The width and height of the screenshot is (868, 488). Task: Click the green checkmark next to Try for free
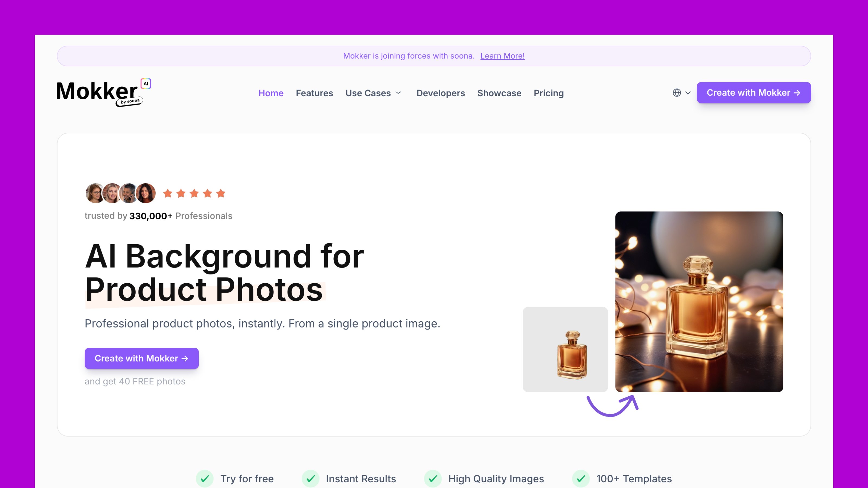pos(205,479)
